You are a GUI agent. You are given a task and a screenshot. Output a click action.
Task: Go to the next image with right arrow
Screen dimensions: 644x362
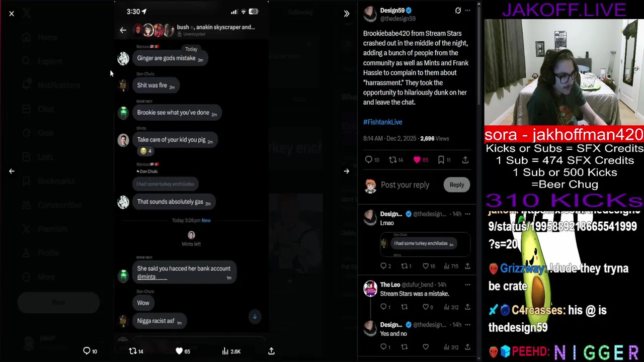point(347,171)
